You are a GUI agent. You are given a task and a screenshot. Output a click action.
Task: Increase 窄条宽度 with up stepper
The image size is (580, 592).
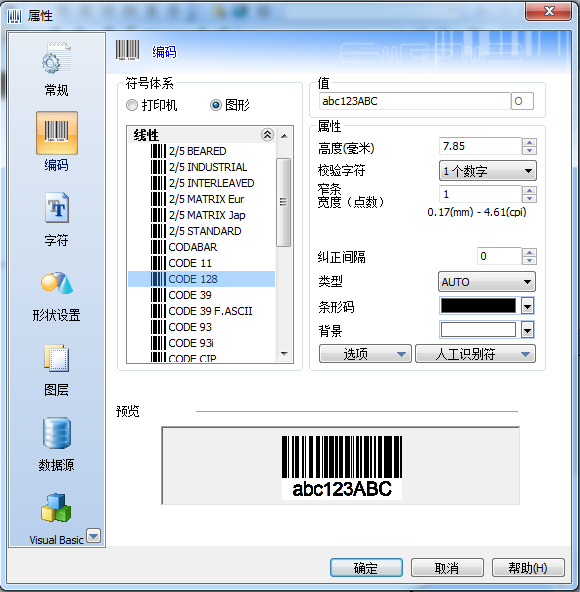pos(529,190)
